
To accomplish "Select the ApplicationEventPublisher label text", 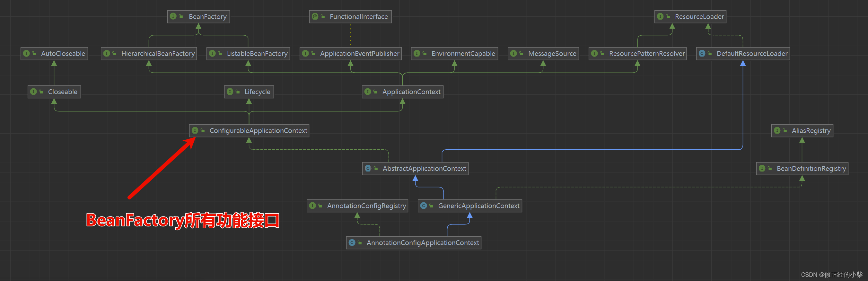I will (360, 54).
